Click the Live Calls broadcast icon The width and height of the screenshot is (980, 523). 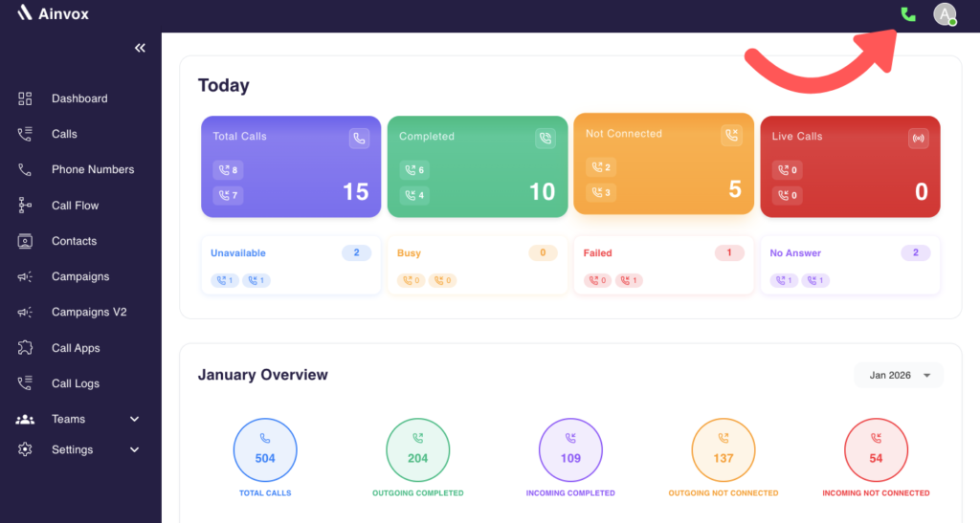click(x=918, y=138)
